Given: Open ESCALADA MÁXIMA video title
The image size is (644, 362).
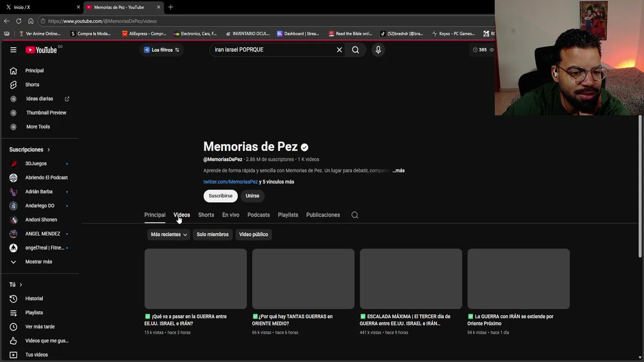Looking at the screenshot, I should coord(405,320).
